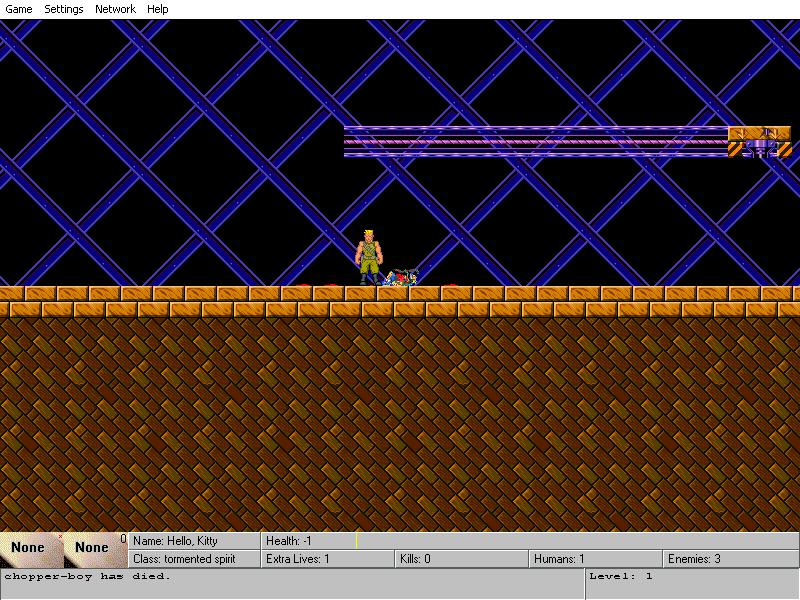Click the hazard-striped machine at platform end
800x600 pixels.
760,142
